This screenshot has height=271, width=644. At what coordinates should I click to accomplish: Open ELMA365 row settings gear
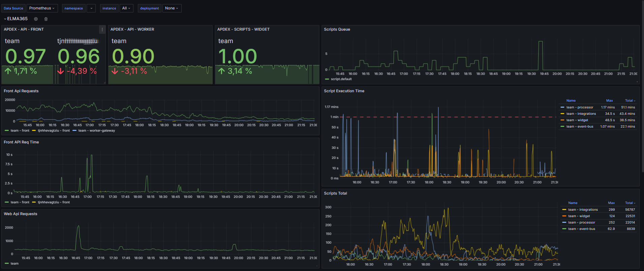coord(36,19)
